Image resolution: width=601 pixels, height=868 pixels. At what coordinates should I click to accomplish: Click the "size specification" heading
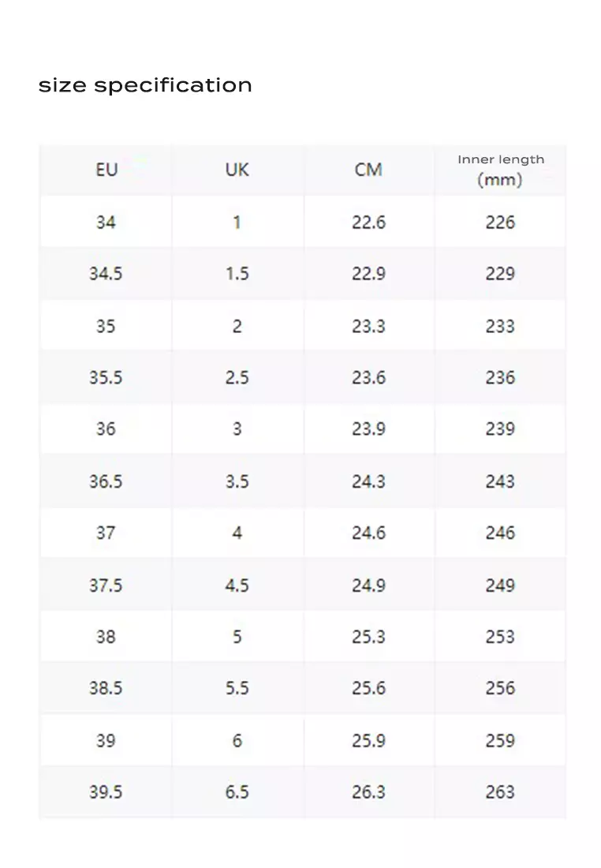(145, 85)
